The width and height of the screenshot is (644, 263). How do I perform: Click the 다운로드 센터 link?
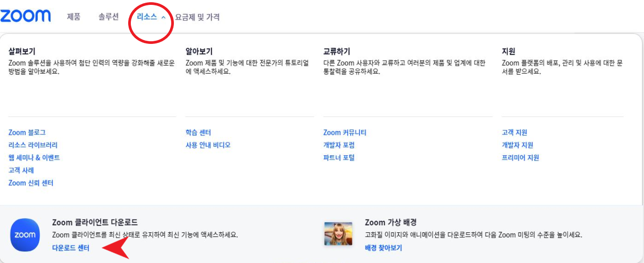71,248
